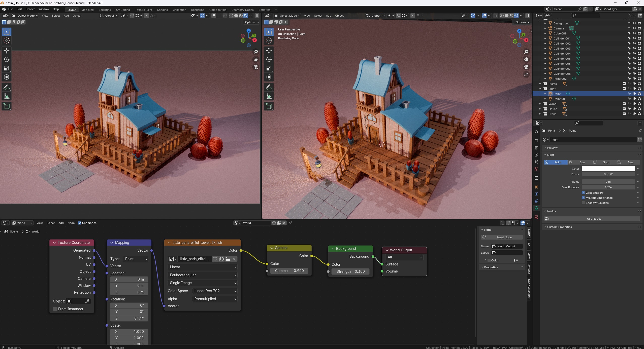
Task: Select the Transform tool in left viewport
Action: coord(7,77)
